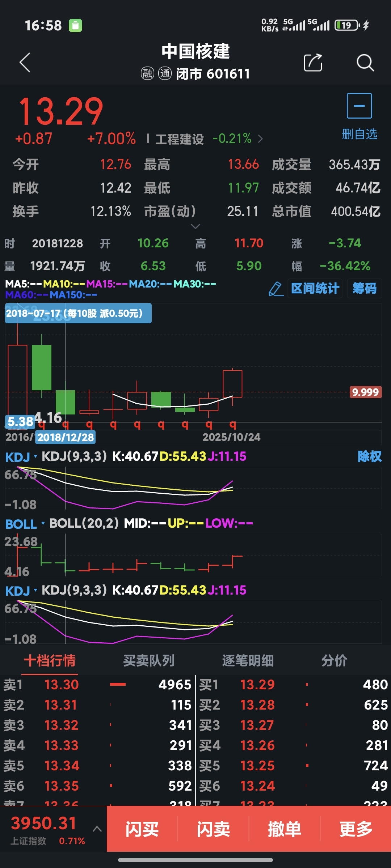391x868 pixels.
Task: Tap 删自选 label
Action: tap(360, 134)
